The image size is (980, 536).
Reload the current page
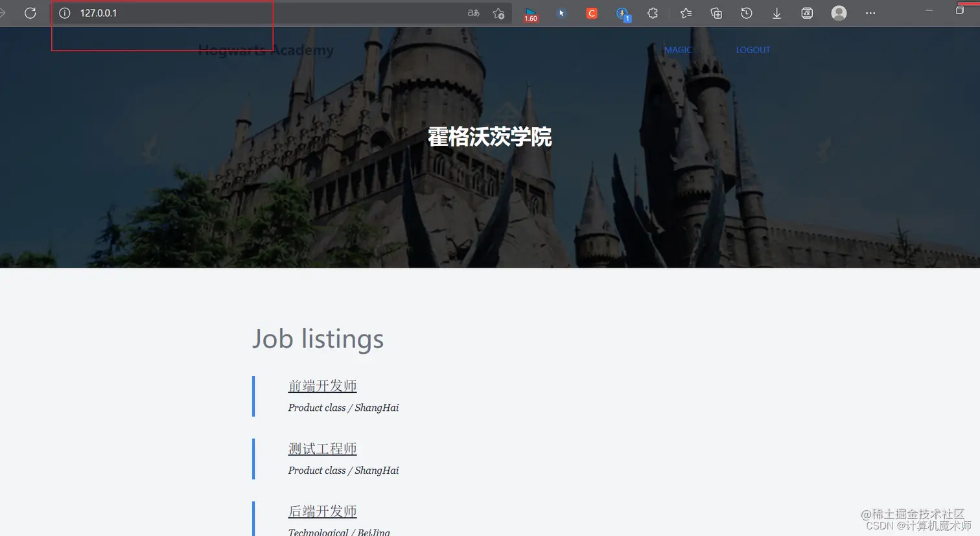[x=30, y=13]
